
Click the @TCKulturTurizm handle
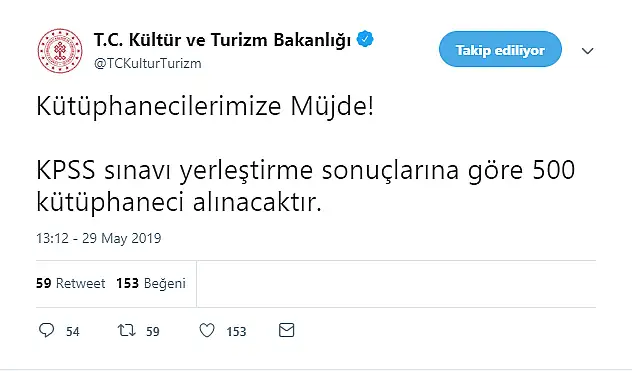148,64
